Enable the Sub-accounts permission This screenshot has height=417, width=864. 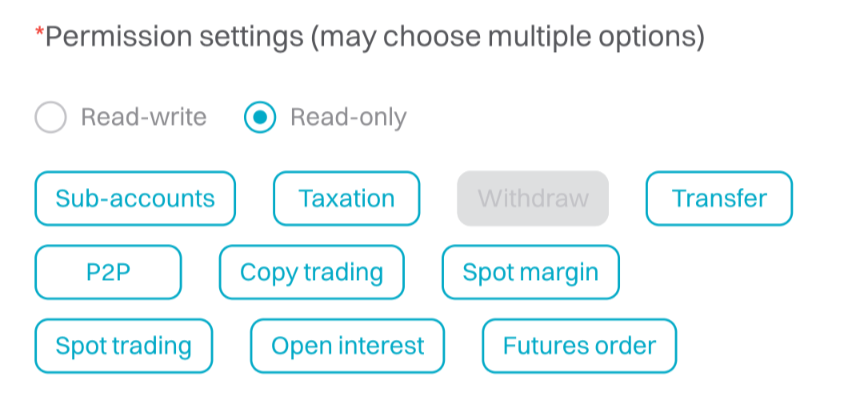click(x=135, y=198)
